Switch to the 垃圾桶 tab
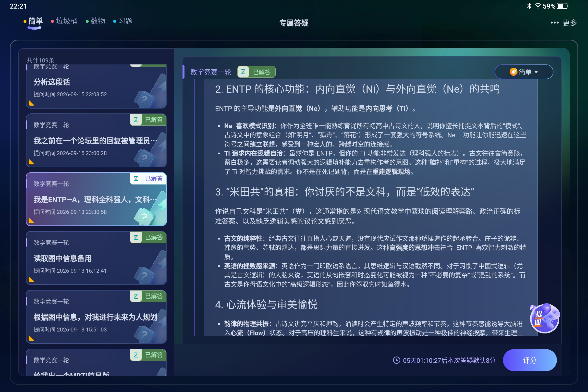The image size is (588, 392). click(x=64, y=21)
